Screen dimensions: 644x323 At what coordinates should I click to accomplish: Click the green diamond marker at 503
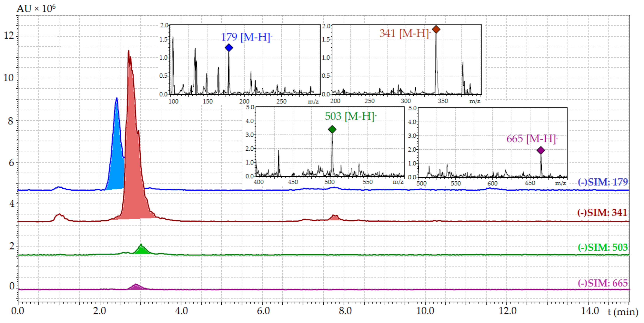tap(332, 129)
